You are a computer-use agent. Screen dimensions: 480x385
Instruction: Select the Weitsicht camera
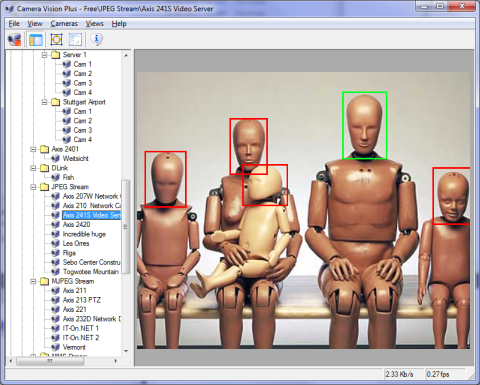(x=76, y=159)
